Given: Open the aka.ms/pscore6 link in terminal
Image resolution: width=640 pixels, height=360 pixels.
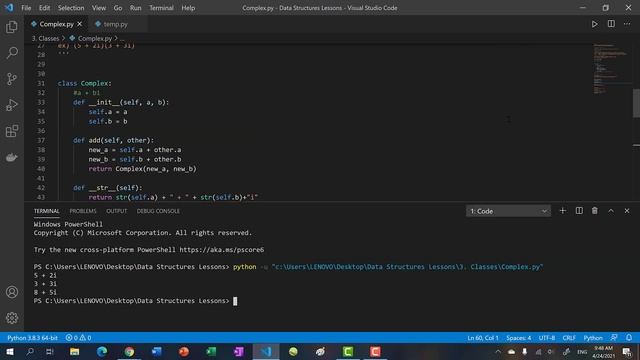Looking at the screenshot, I should pos(222,250).
